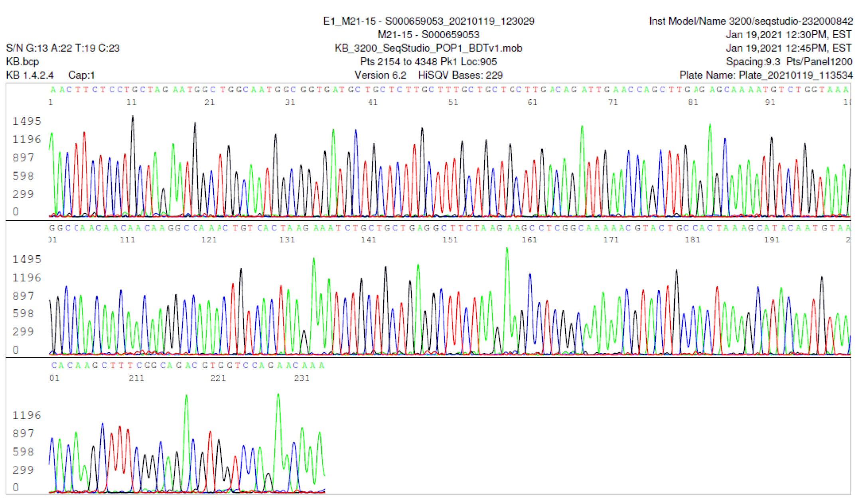Select the Plate Name: Plate_20210119_113534 text
860x504 pixels.
click(765, 75)
